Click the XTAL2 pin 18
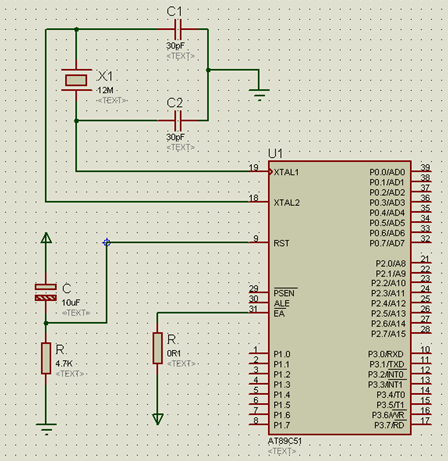The height and width of the screenshot is (461, 448). pos(259,201)
